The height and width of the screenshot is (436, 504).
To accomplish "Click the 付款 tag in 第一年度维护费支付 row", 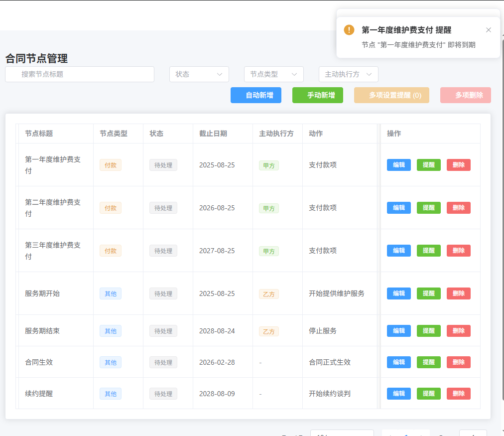I will 111,165.
